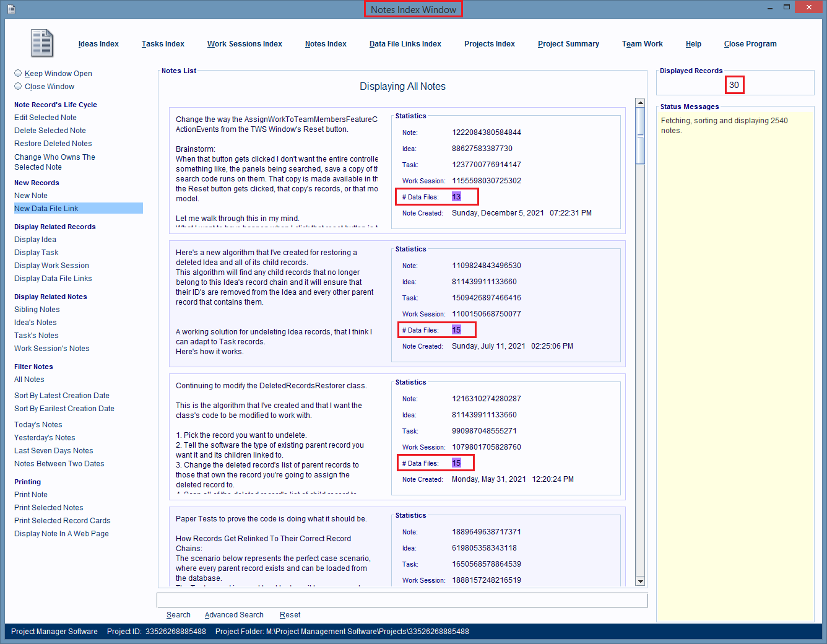Click Print Selected Record Cards
The image size is (827, 644).
coord(63,521)
